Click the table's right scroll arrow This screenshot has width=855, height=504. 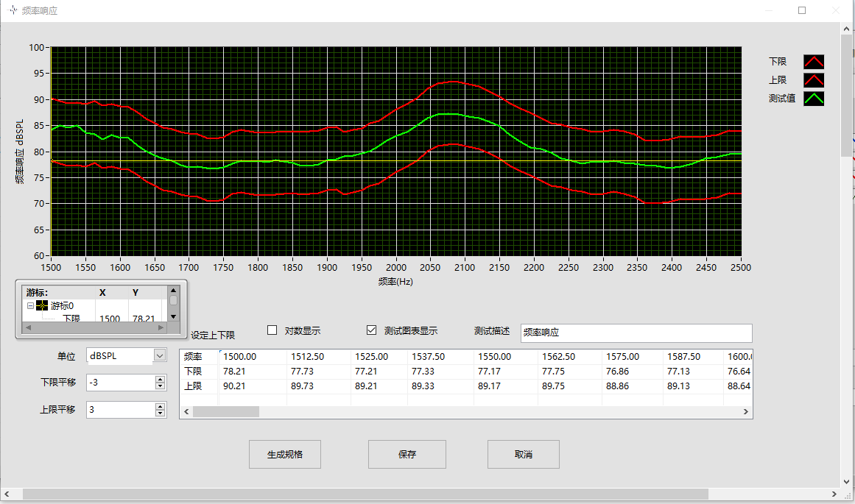746,412
